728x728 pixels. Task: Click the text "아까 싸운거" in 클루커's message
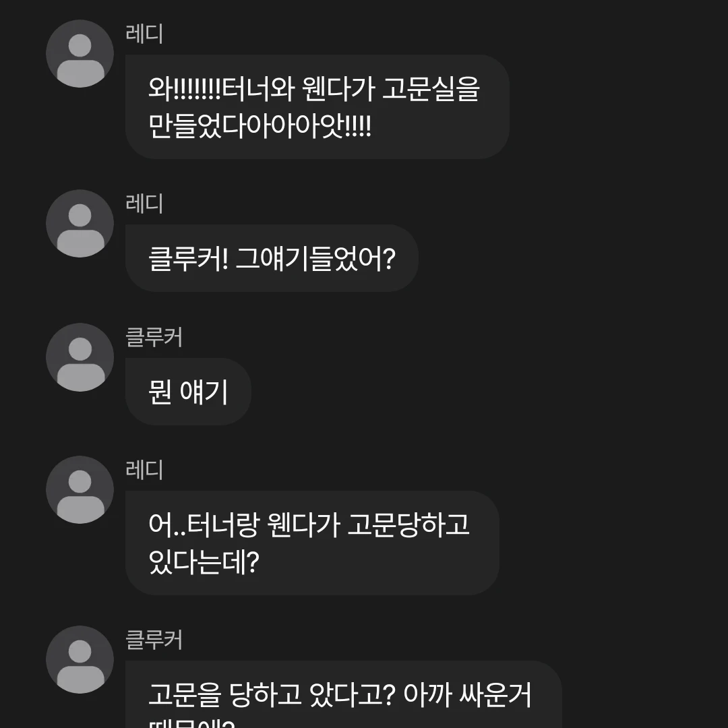468,696
